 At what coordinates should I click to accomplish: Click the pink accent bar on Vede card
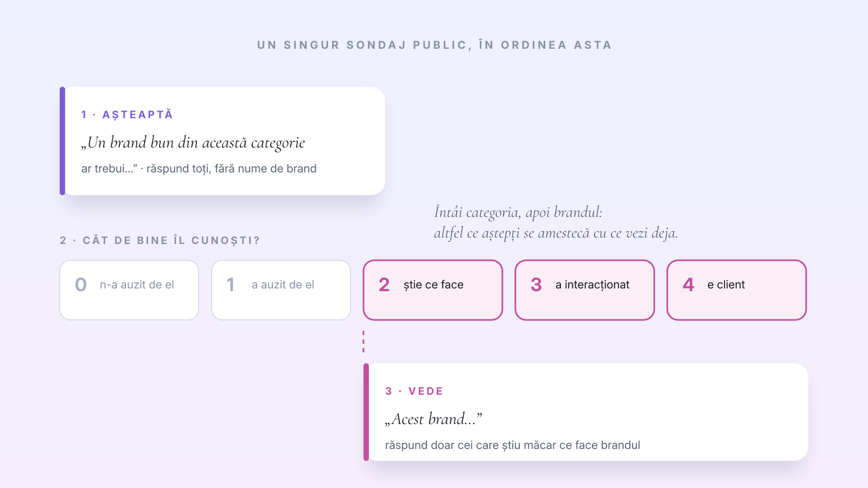(366, 412)
